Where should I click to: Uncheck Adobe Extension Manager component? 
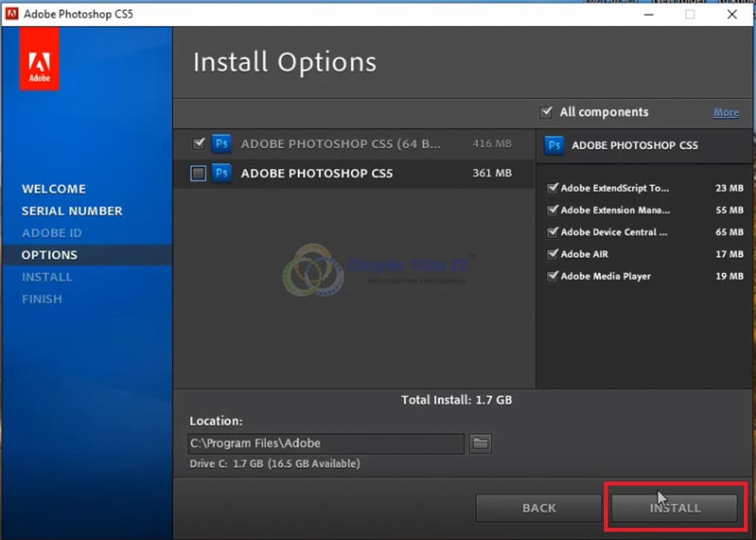[553, 210]
